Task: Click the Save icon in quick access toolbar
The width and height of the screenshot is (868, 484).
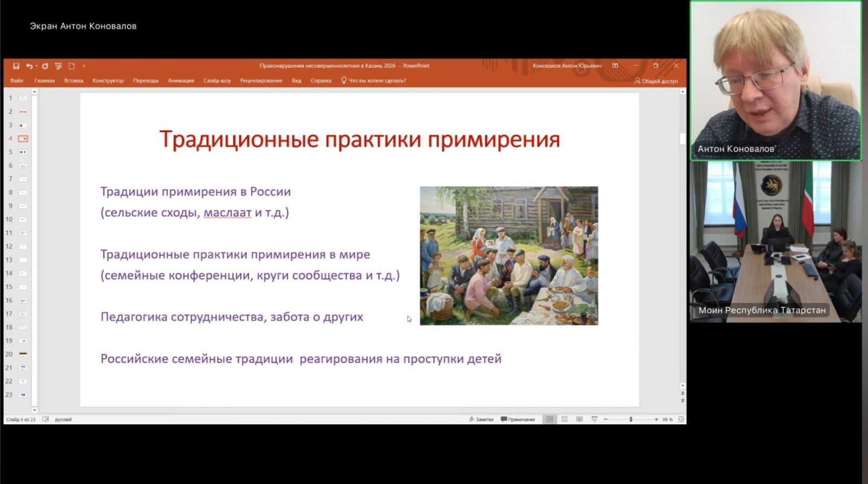Action: click(16, 66)
